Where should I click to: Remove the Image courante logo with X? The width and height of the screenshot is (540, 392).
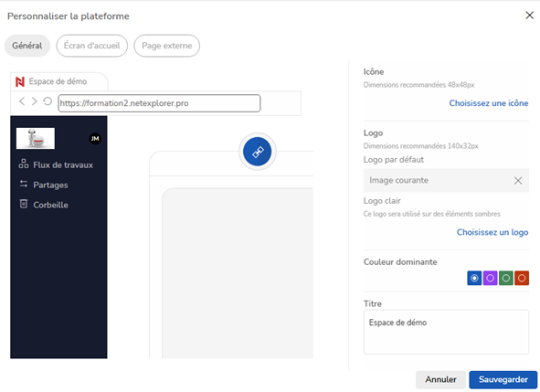[x=518, y=181]
